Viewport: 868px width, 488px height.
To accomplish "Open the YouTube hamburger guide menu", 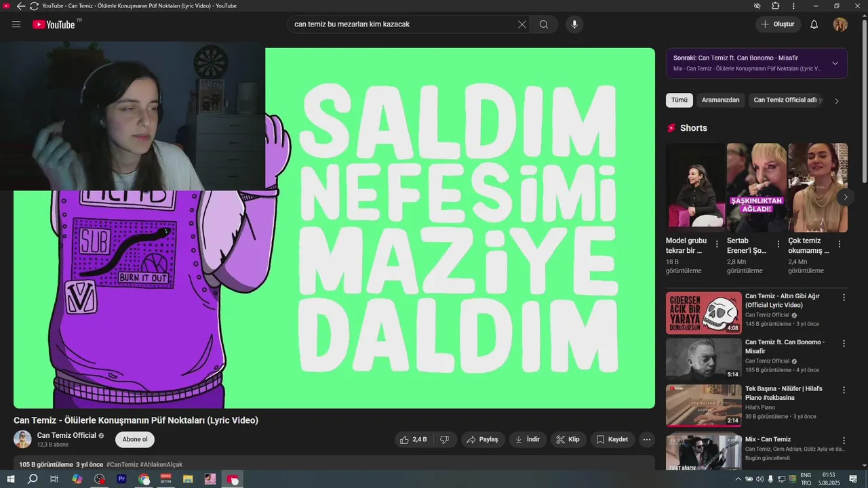I will pos(16,24).
